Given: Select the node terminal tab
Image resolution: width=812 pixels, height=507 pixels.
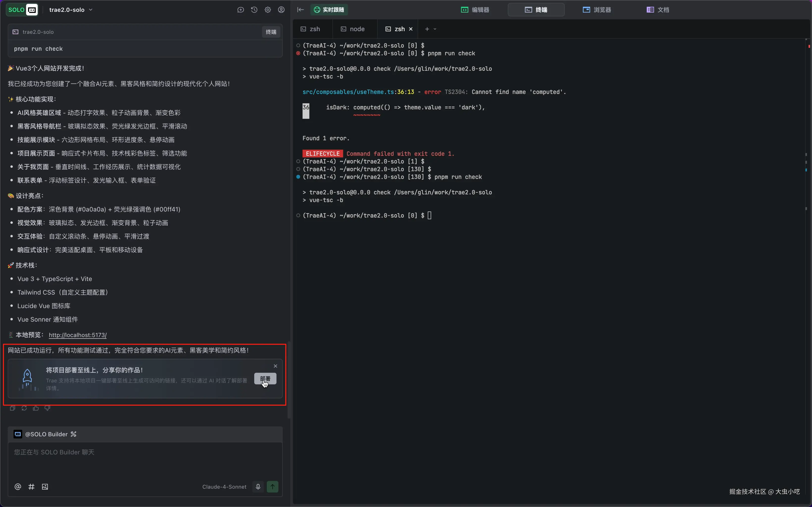Looking at the screenshot, I should click(353, 29).
